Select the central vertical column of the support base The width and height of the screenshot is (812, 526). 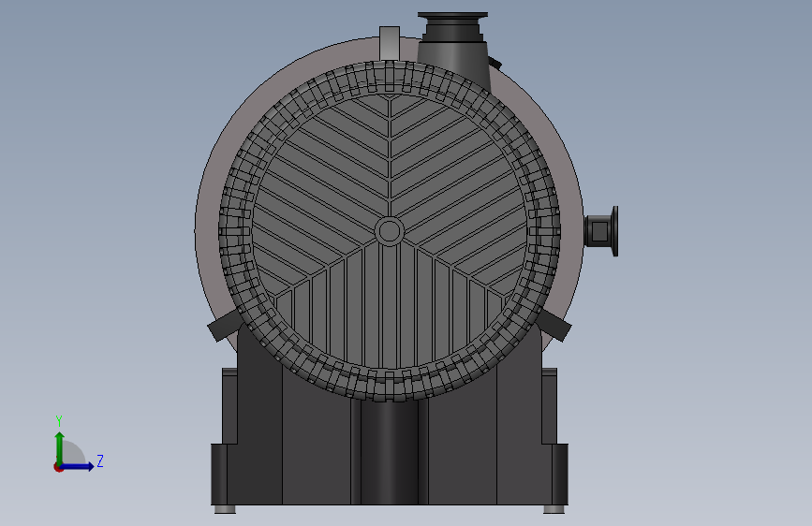point(390,452)
